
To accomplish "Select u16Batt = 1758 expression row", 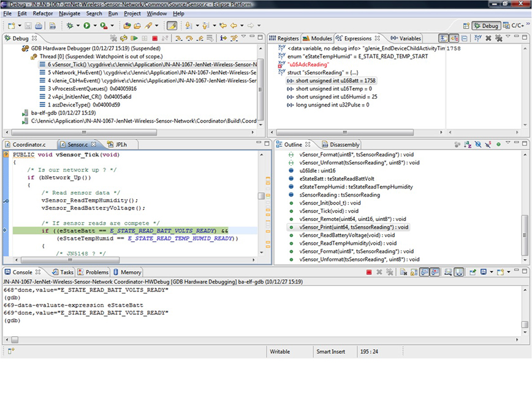I will [332, 81].
